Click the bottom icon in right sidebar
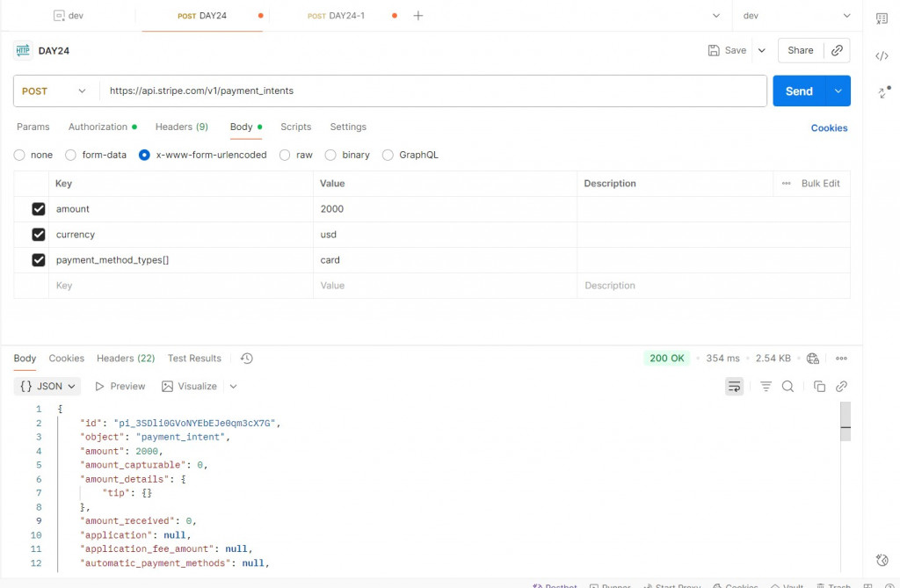Screen dimensions: 900x588 (x=882, y=560)
